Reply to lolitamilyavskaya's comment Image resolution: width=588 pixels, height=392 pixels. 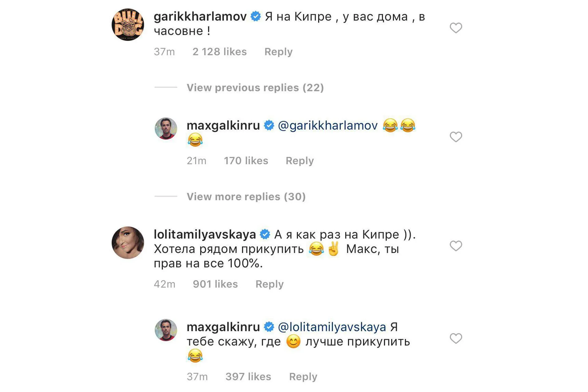[x=269, y=284]
